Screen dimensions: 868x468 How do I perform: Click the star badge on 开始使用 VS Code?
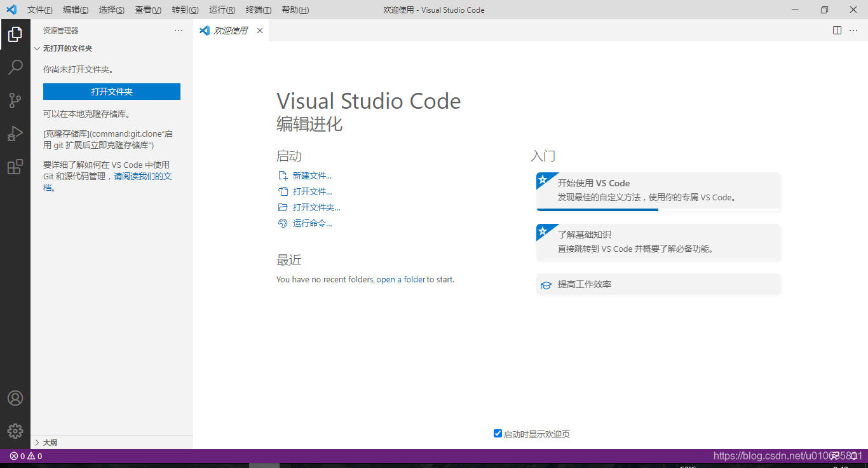(x=543, y=179)
